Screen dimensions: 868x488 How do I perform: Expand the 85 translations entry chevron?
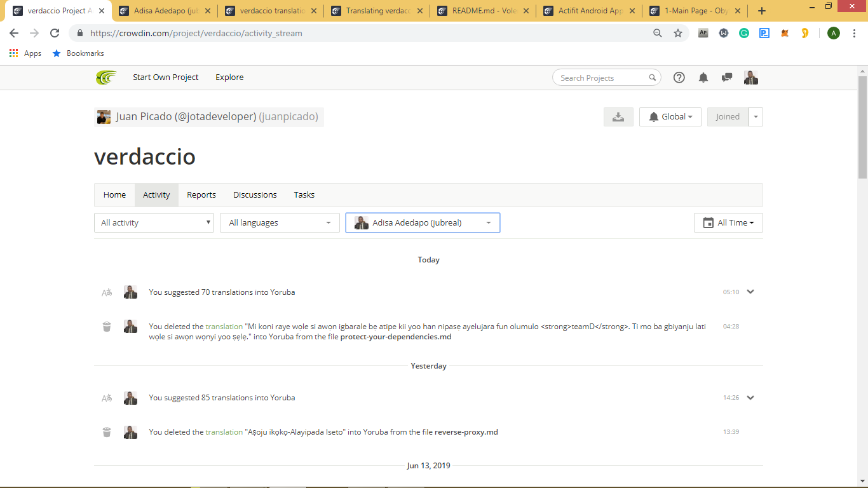750,398
